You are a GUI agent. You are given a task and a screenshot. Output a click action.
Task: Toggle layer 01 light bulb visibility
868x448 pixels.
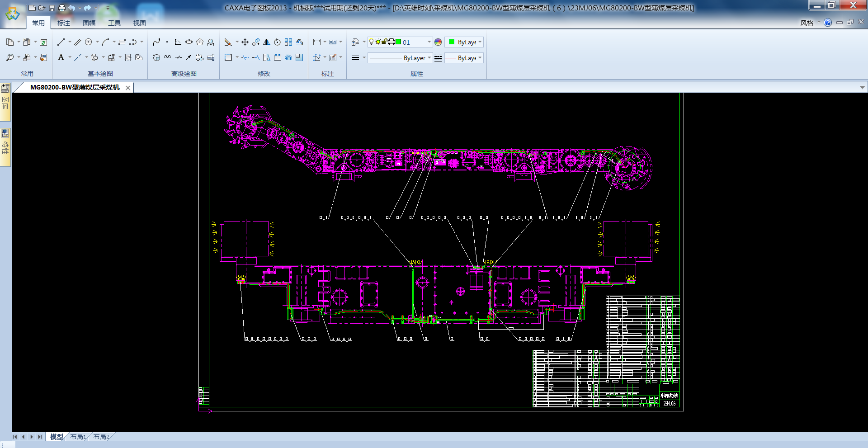pos(372,42)
